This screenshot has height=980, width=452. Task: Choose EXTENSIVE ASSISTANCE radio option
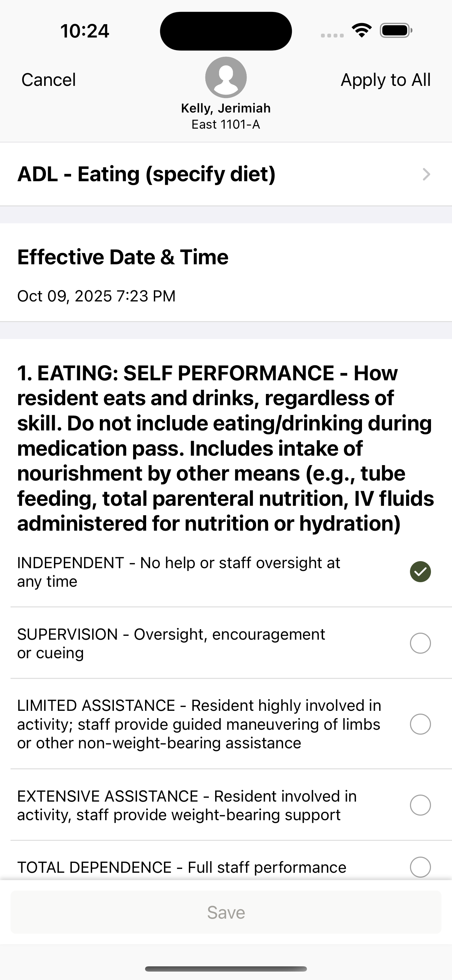tap(420, 805)
